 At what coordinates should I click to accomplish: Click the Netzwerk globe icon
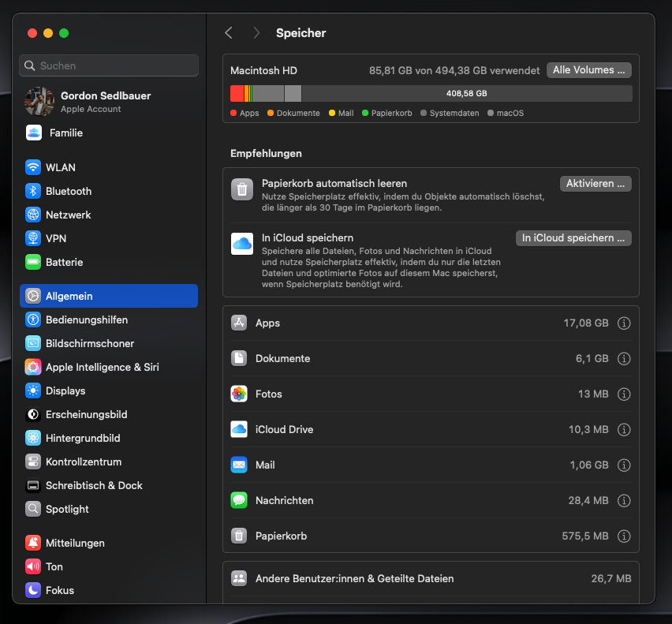coord(32,215)
